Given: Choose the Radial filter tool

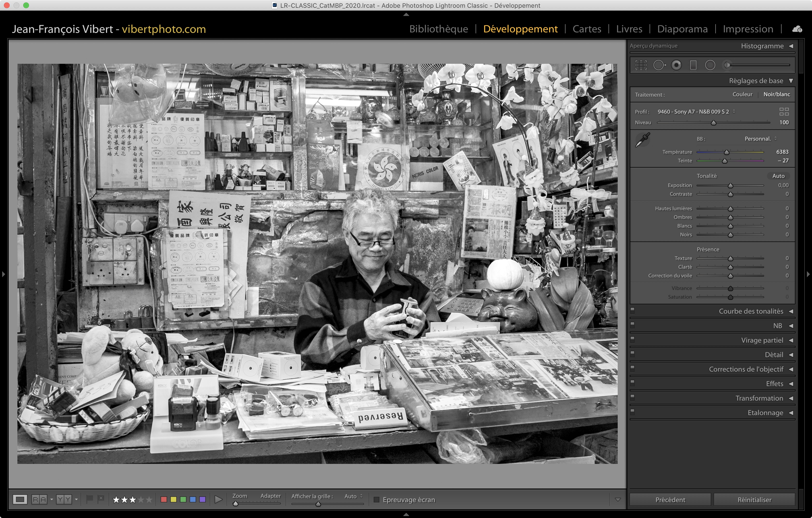Looking at the screenshot, I should tap(710, 65).
